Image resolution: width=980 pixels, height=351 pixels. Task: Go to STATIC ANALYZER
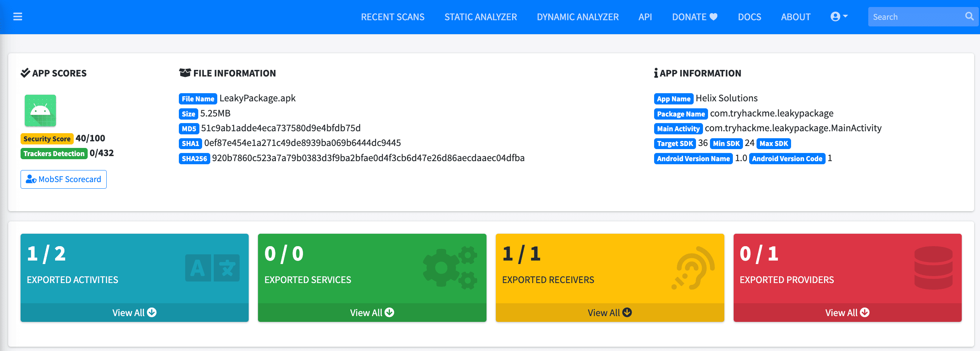[481, 17]
